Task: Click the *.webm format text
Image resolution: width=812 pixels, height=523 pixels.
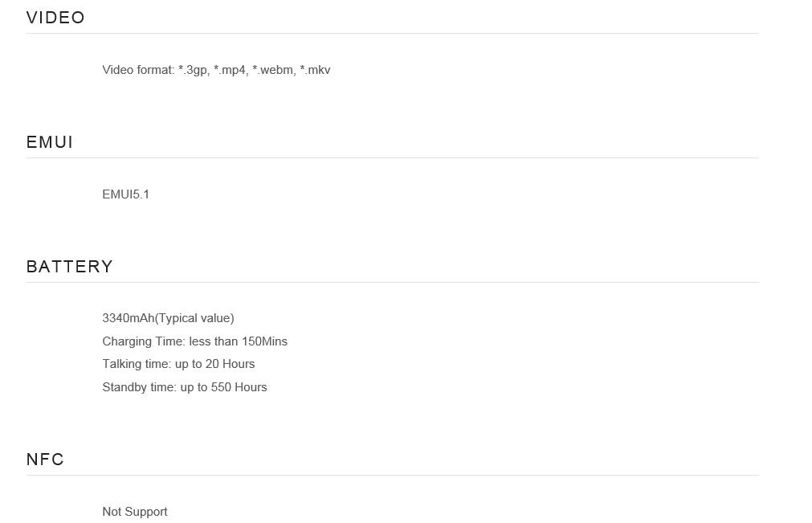Action: point(273,70)
